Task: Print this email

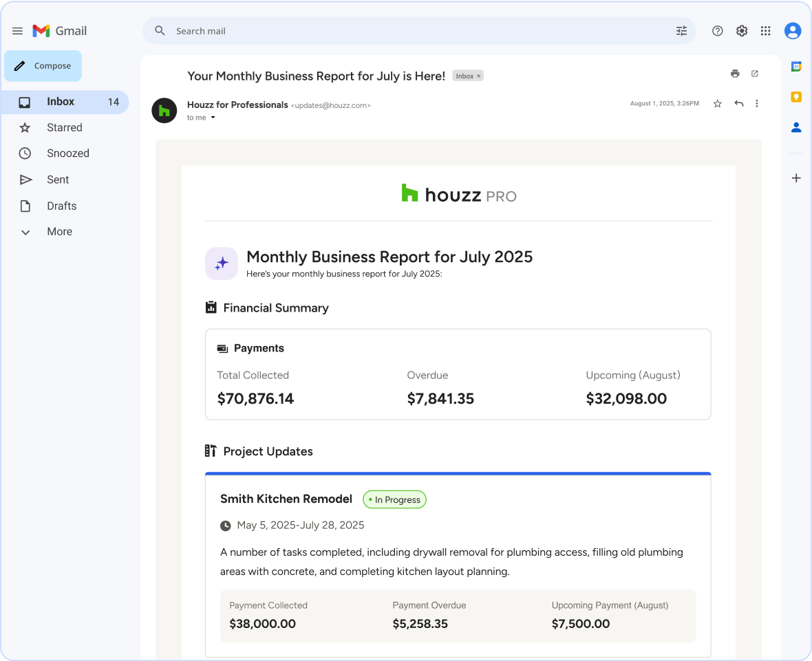Action: 735,74
